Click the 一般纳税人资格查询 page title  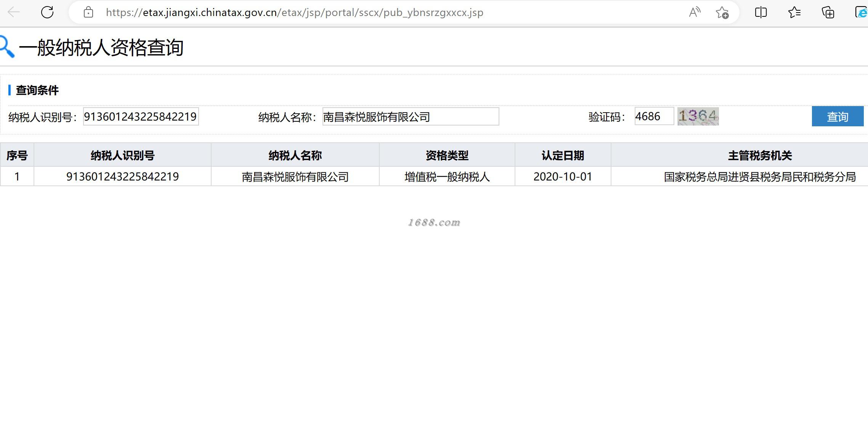(x=101, y=48)
